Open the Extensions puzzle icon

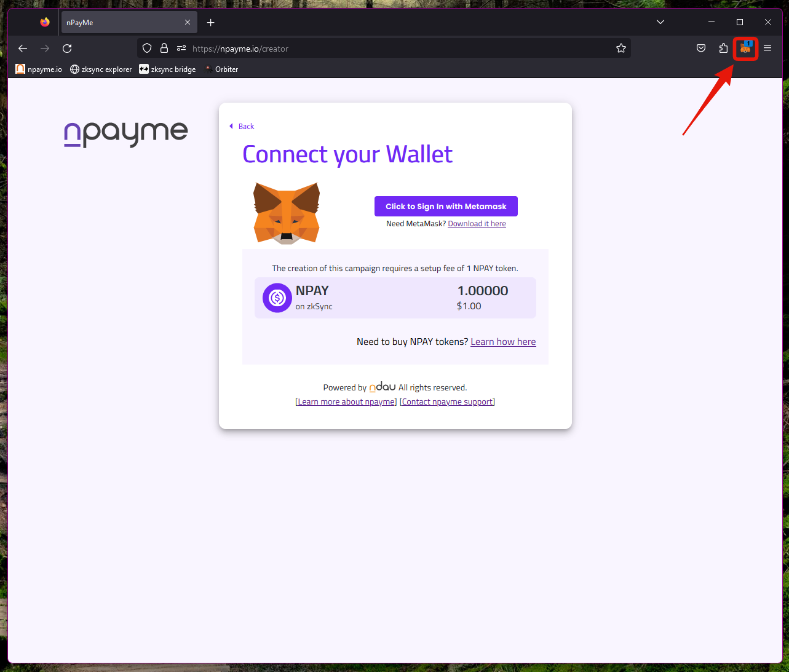(723, 48)
